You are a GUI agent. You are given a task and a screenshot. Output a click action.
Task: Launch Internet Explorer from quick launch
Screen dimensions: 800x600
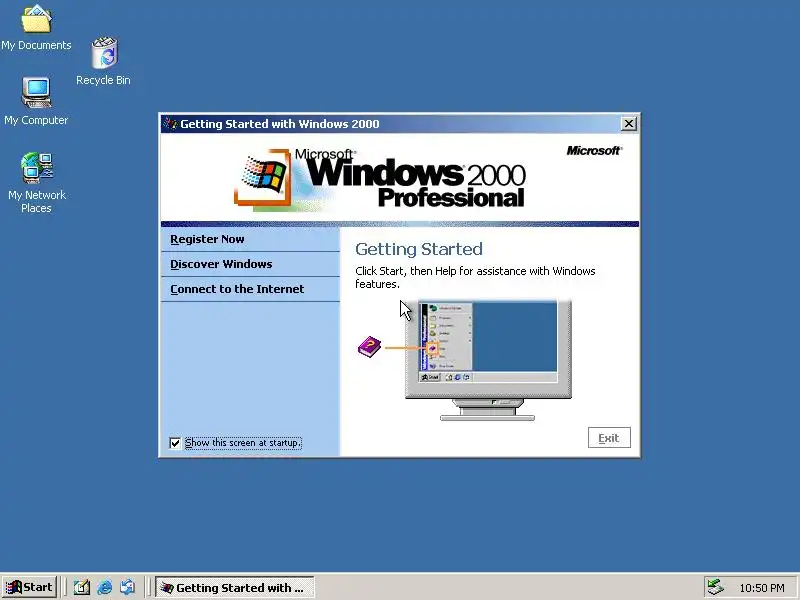[x=105, y=587]
